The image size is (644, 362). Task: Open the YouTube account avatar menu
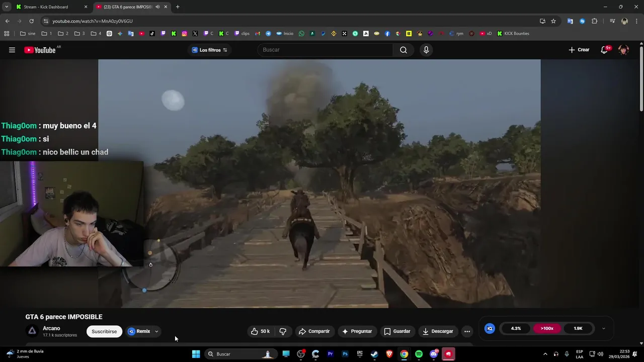(x=623, y=50)
